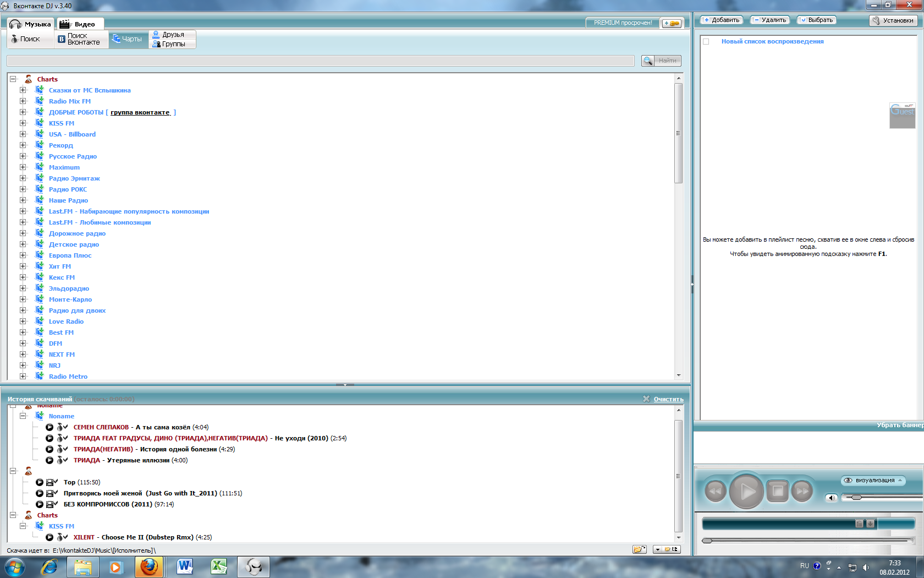Click the user icon beside Charts root
This screenshot has width=924, height=578.
tap(29, 79)
